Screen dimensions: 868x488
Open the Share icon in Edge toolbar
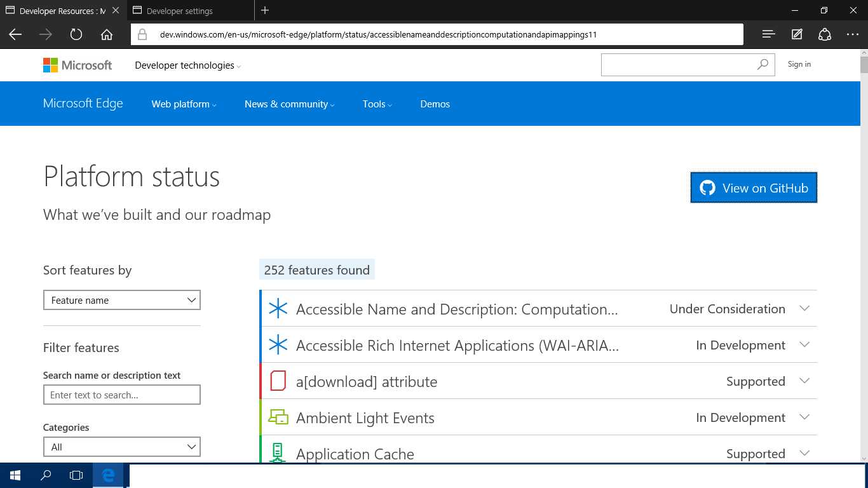point(825,34)
